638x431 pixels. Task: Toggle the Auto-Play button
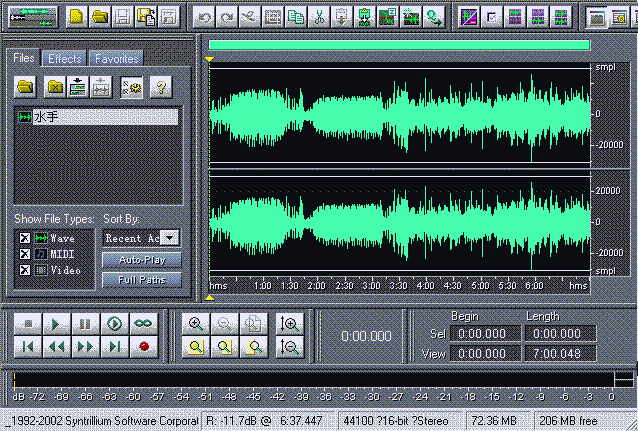142,260
